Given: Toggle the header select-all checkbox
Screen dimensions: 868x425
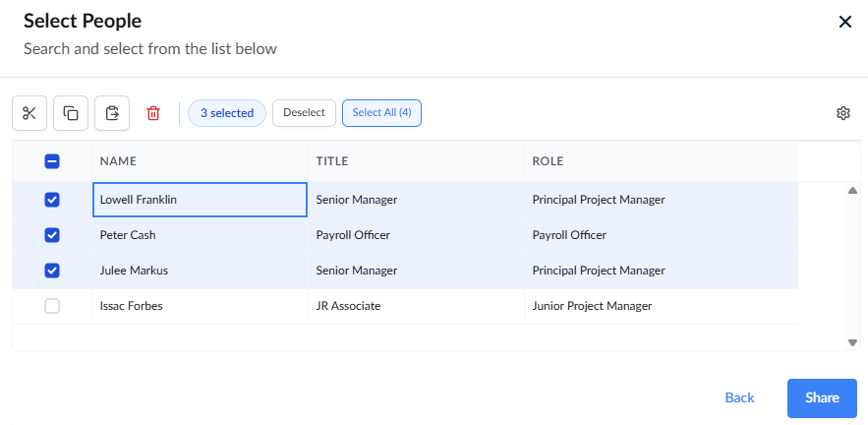Looking at the screenshot, I should coord(52,161).
